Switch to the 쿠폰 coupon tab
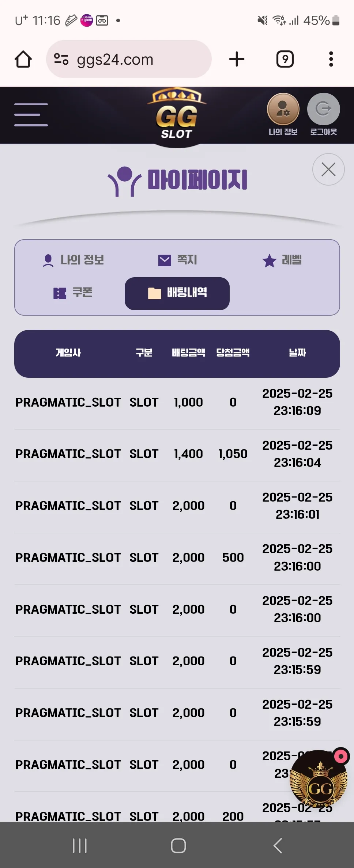Screen dimensions: 354x868 tap(72, 293)
